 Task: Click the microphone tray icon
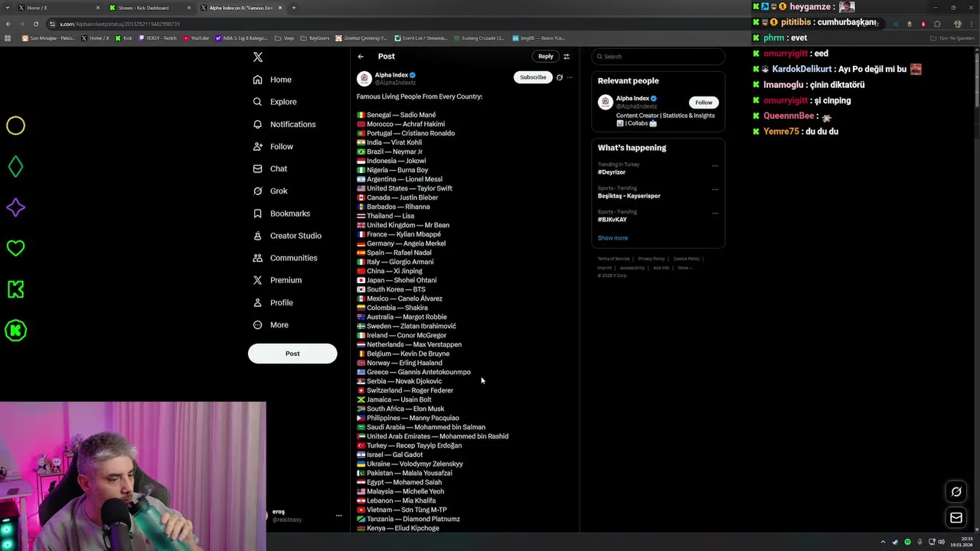[x=920, y=542]
